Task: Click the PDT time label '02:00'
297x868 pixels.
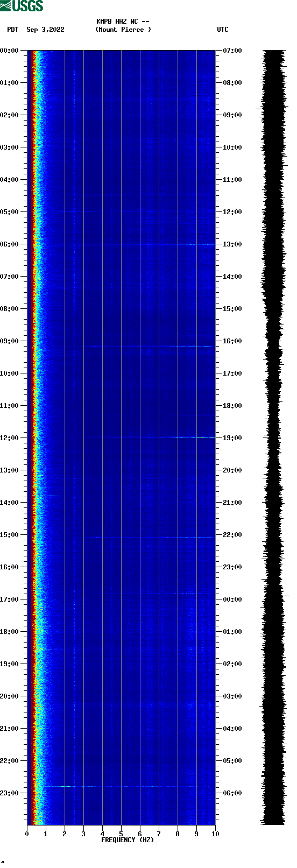Action: coord(10,115)
